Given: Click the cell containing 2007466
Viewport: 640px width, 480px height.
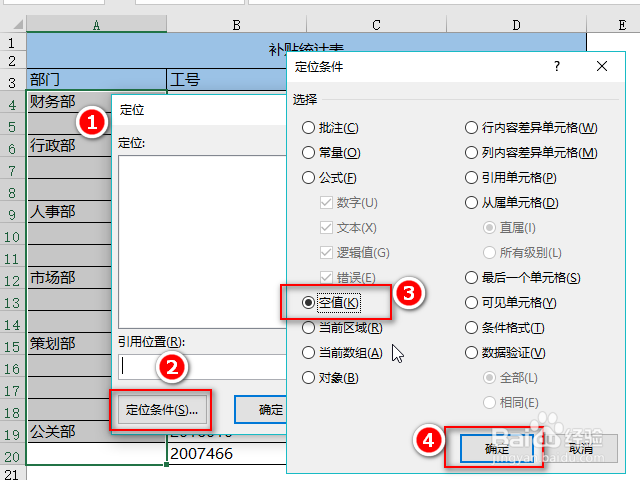Looking at the screenshot, I should coord(227,453).
